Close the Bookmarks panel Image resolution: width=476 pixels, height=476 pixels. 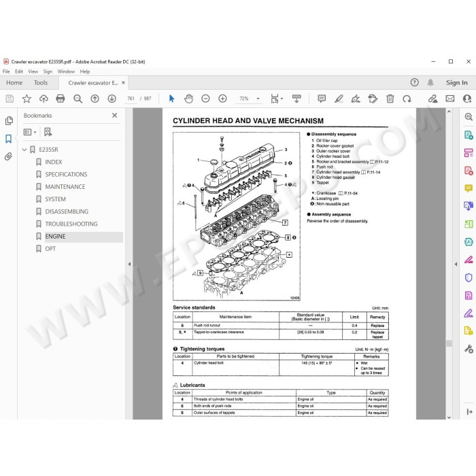coord(114,116)
